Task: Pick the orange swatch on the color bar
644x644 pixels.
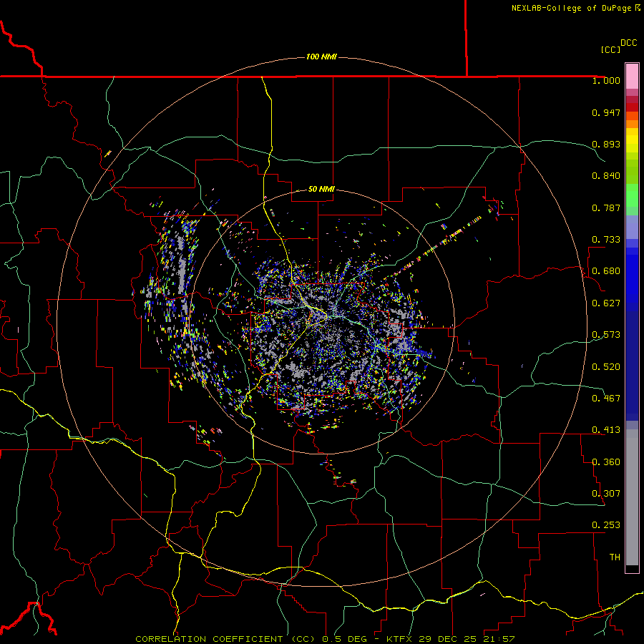Action: point(632,124)
